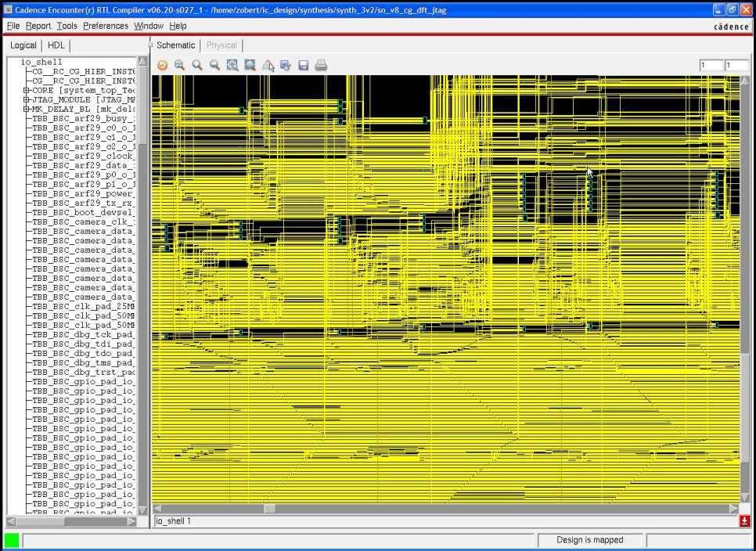
Task: Activate the pointer select tool icon
Action: (x=268, y=66)
